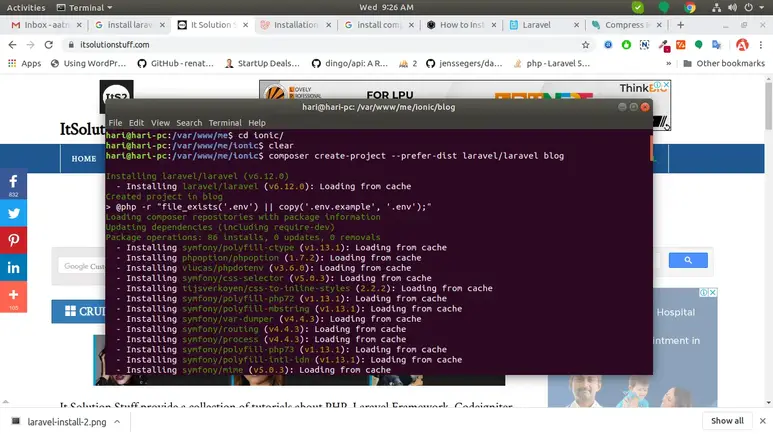Share on LinkedIn sidebar icon
The image size is (773, 435).
13,267
